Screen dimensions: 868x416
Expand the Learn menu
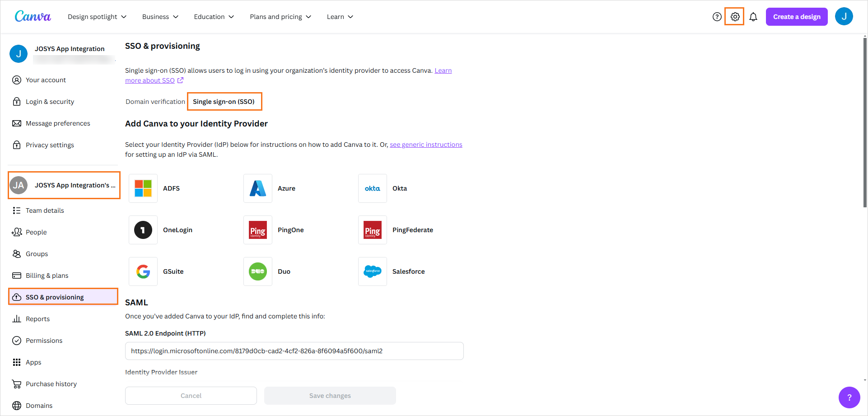[340, 17]
